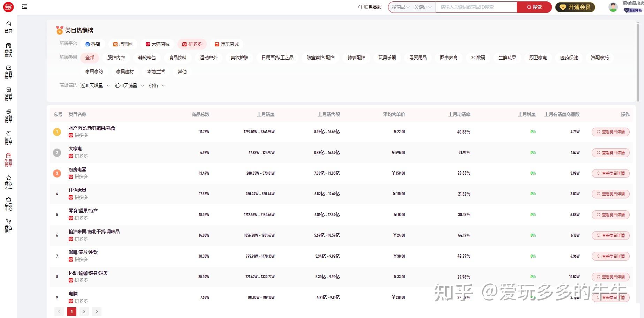The image size is (644, 318).
Task: Collapse the sidebar with the hamburger icon
Action: 24,7
